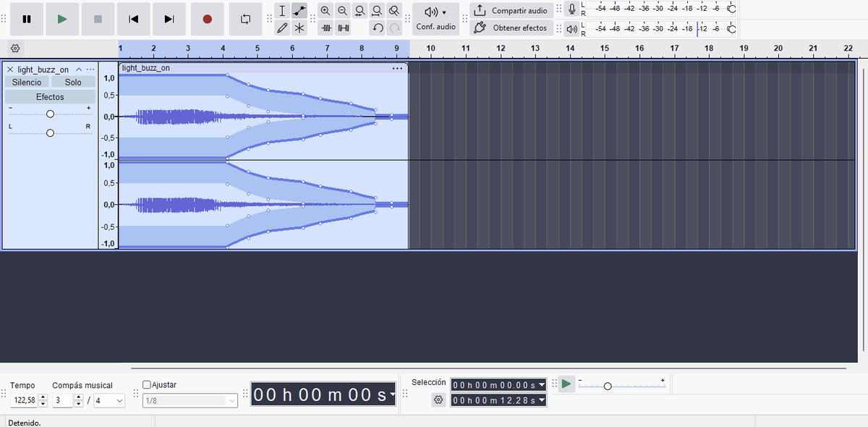Click timeline ruler marker 16

click(x=639, y=48)
